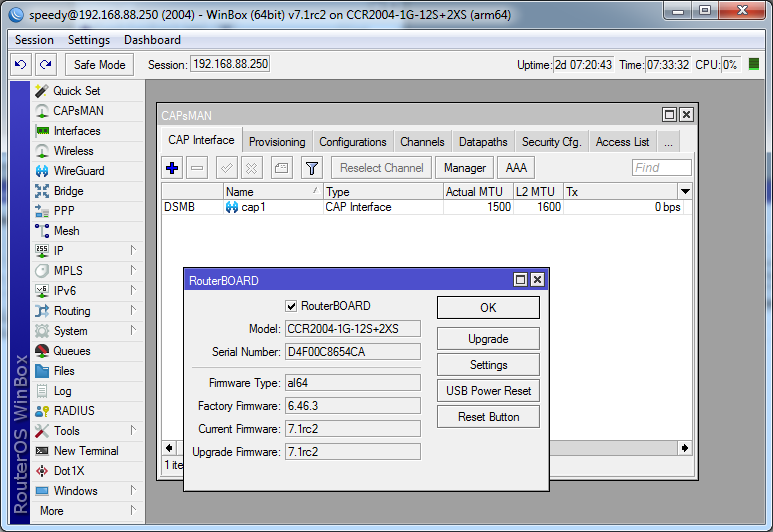
Task: Toggle Safe Mode
Action: pyautogui.click(x=100, y=65)
